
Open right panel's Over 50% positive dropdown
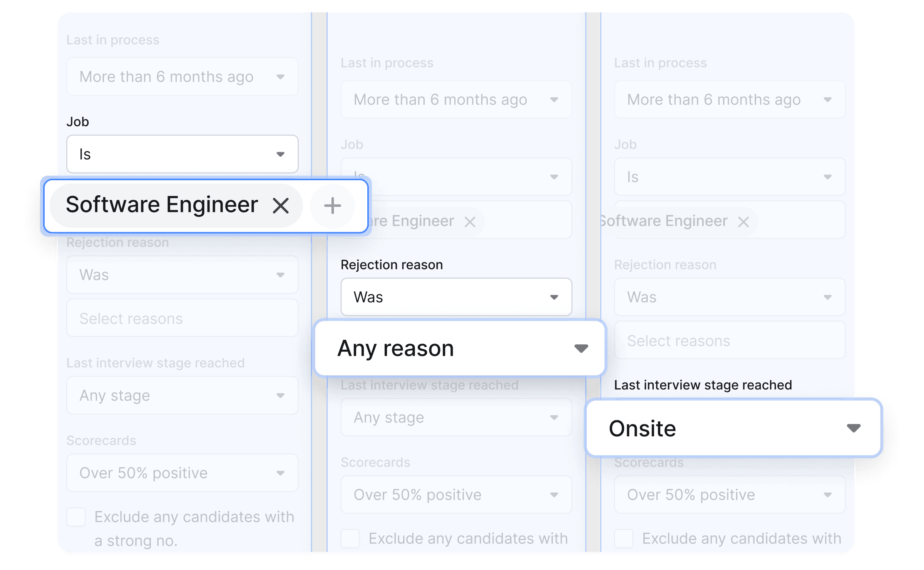coord(730,495)
